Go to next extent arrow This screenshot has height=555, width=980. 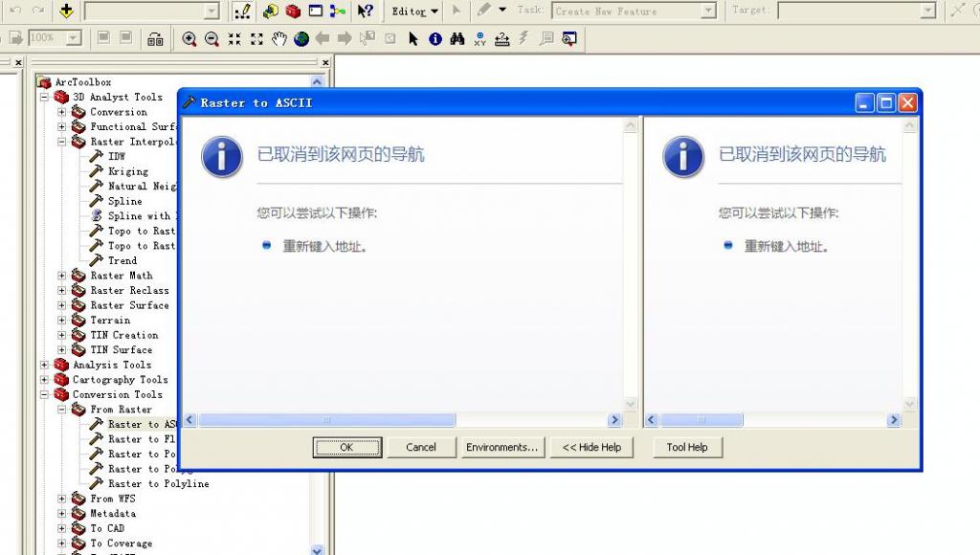pos(345,38)
